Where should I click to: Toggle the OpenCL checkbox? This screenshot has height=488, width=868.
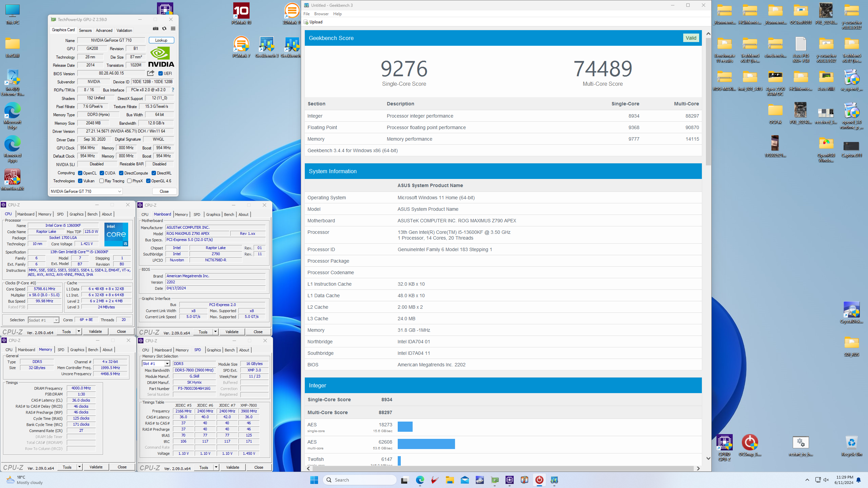[80, 173]
